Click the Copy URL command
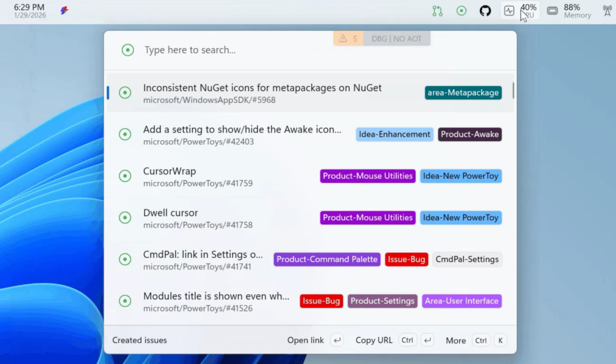This screenshot has height=364, width=616. click(x=374, y=340)
